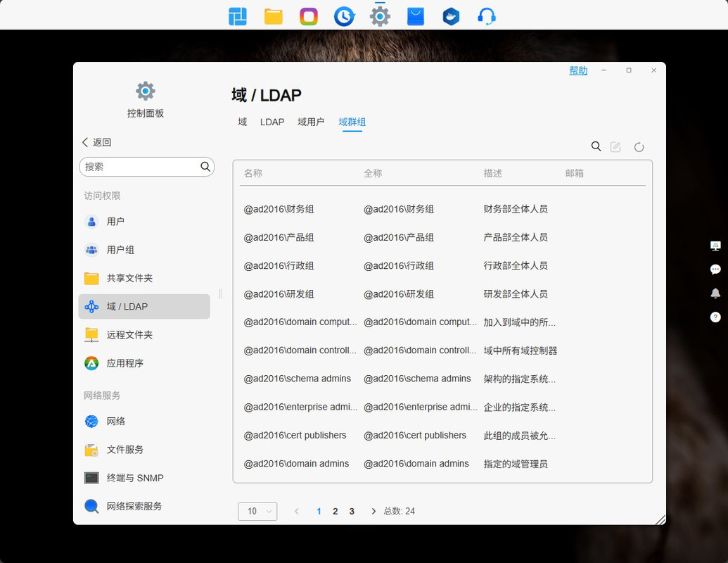Image resolution: width=728 pixels, height=563 pixels.
Task: Go back with 返回
Action: tap(97, 143)
